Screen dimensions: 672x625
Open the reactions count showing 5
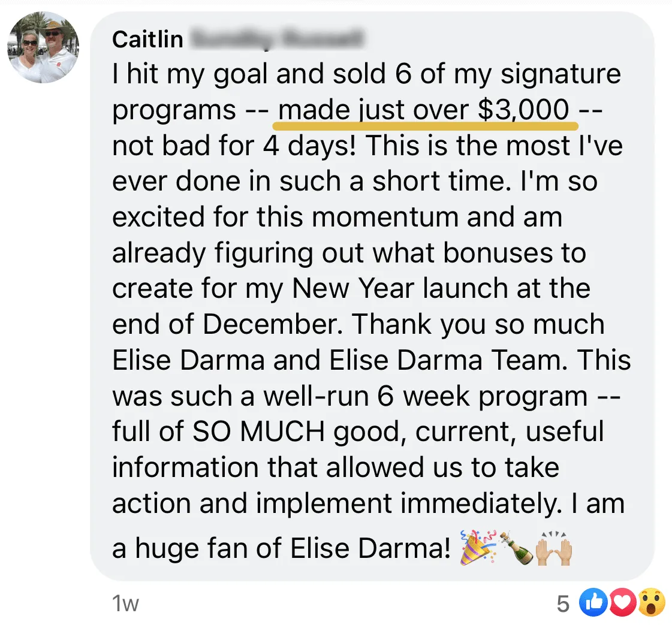click(x=563, y=604)
